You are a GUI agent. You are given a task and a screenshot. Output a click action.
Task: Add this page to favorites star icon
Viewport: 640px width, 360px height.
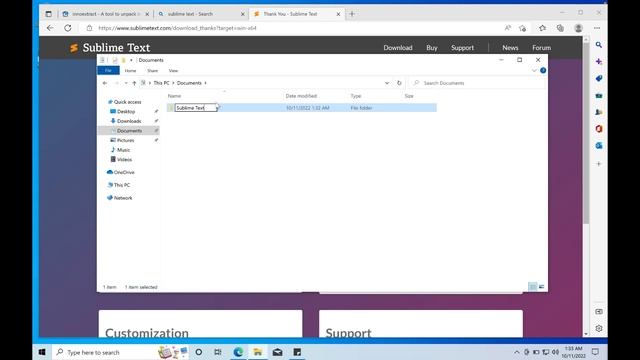click(523, 28)
